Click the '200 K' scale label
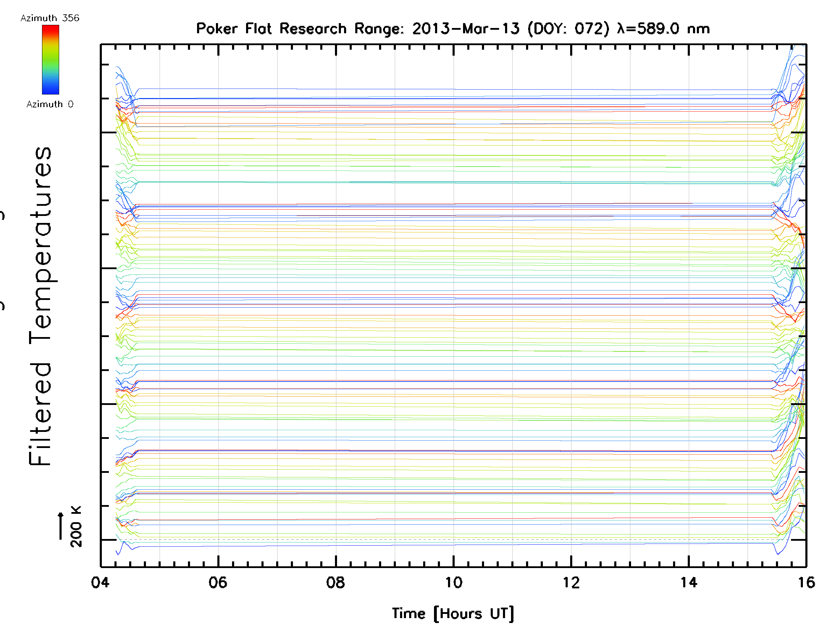The height and width of the screenshot is (630, 840). (76, 527)
